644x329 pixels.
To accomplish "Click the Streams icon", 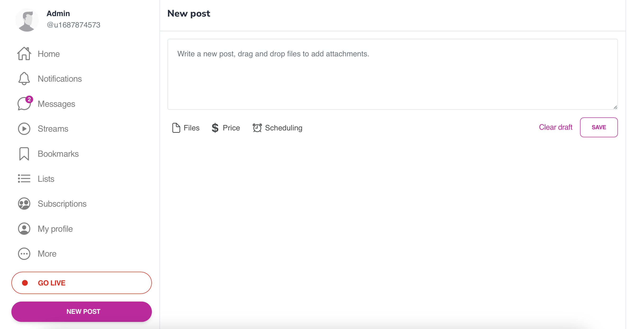I will [x=24, y=129].
